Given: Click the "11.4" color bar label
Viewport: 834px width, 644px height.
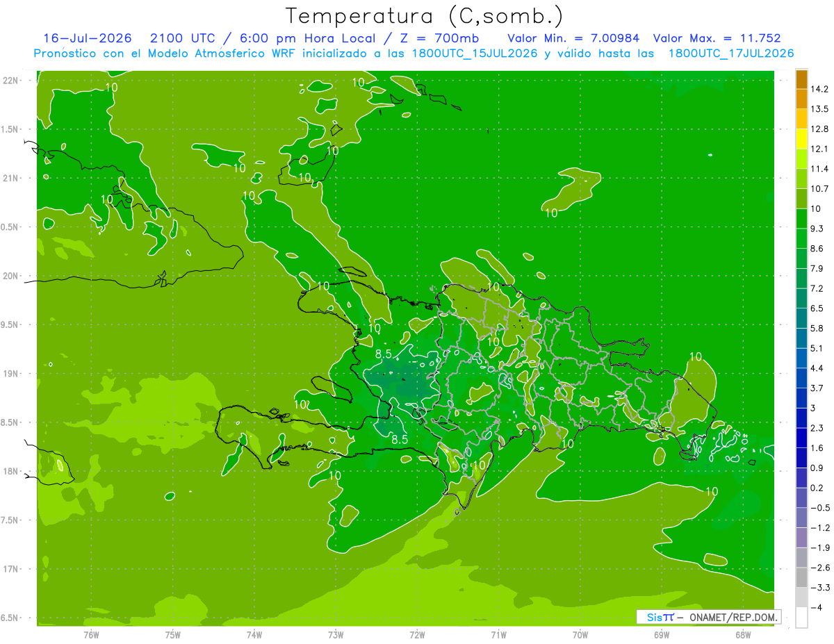Looking at the screenshot, I should click(819, 169).
